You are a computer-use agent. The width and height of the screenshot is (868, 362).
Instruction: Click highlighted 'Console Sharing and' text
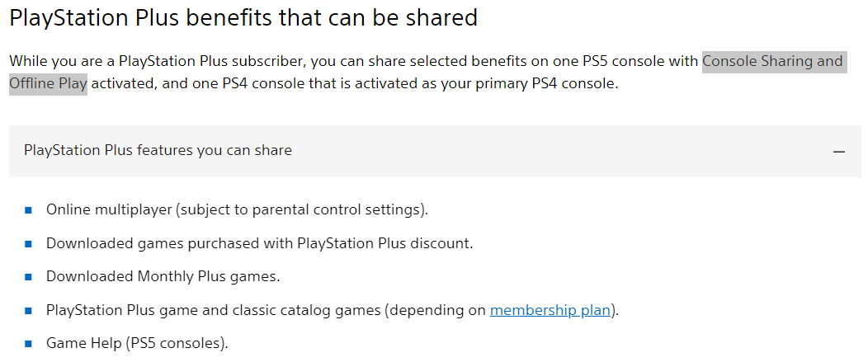pos(772,61)
